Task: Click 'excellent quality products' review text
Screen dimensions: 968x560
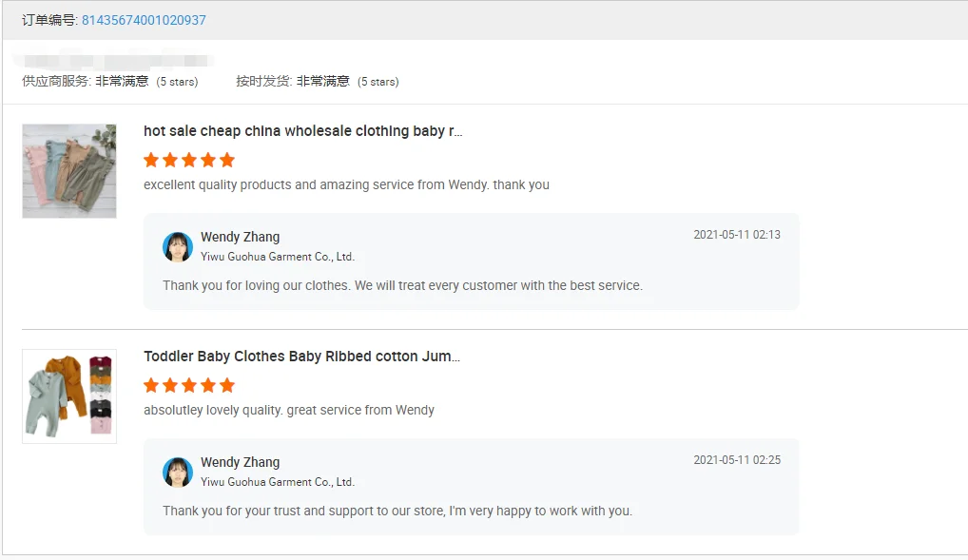Action: [x=346, y=184]
